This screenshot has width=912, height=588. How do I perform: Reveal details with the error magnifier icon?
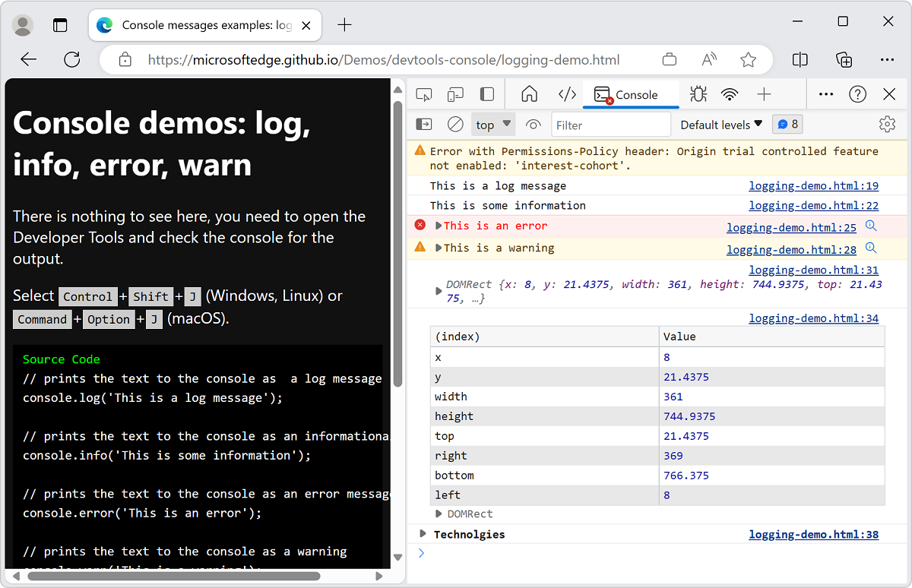pos(871,226)
